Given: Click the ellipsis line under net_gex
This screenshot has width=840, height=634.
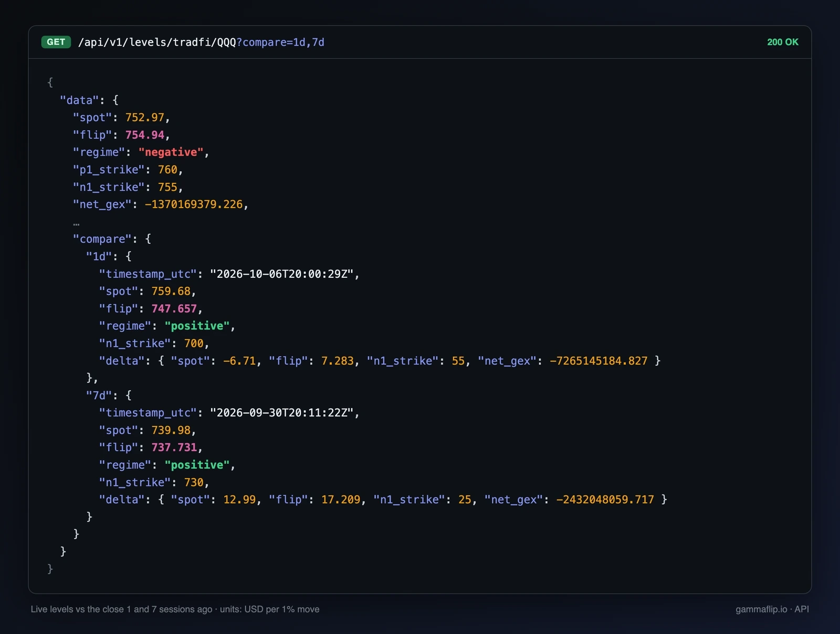Looking at the screenshot, I should point(76,224).
